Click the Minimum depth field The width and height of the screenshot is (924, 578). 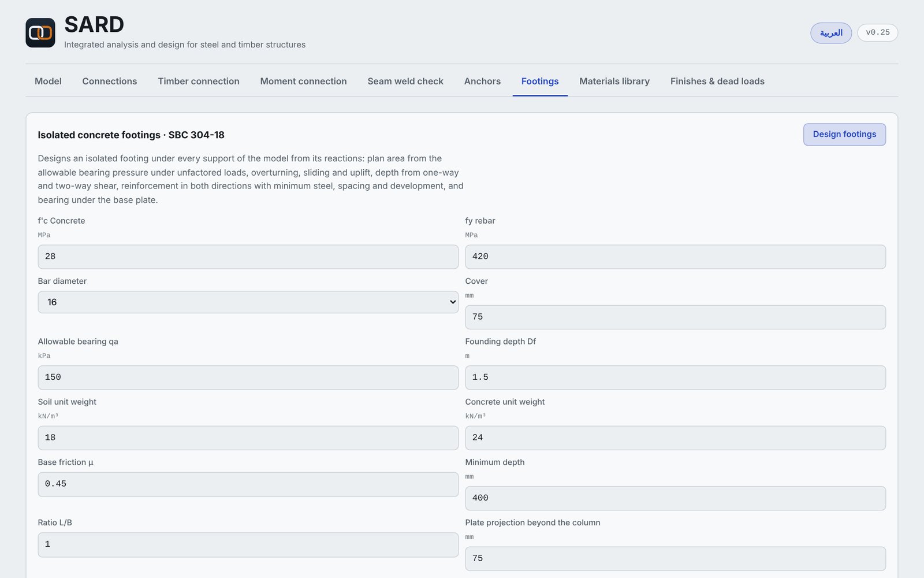pyautogui.click(x=675, y=498)
